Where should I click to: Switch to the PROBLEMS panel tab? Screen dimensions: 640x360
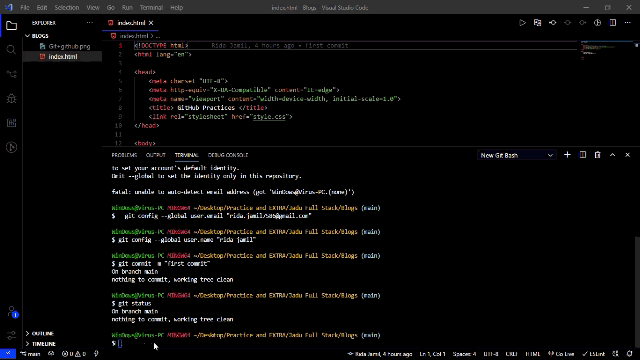point(124,155)
